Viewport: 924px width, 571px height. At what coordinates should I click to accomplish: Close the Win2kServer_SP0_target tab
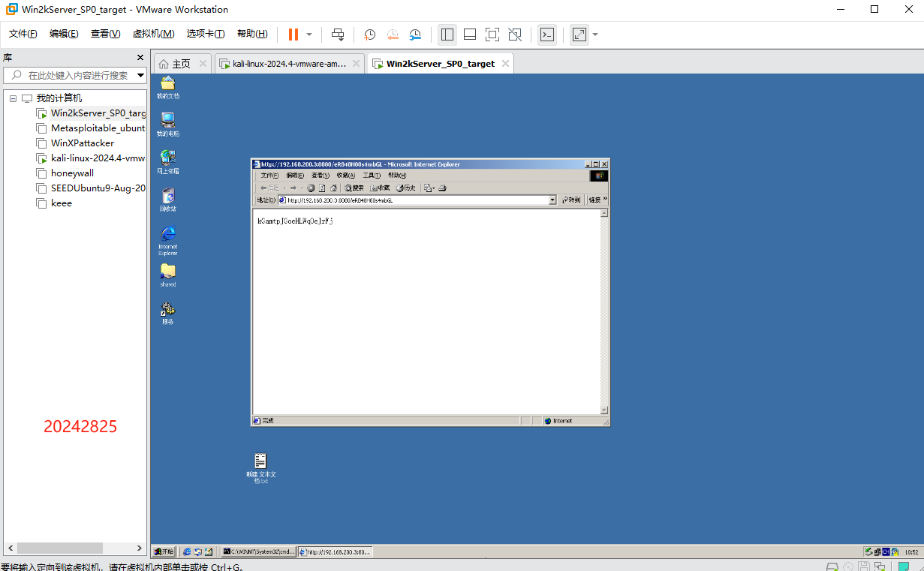click(x=506, y=64)
